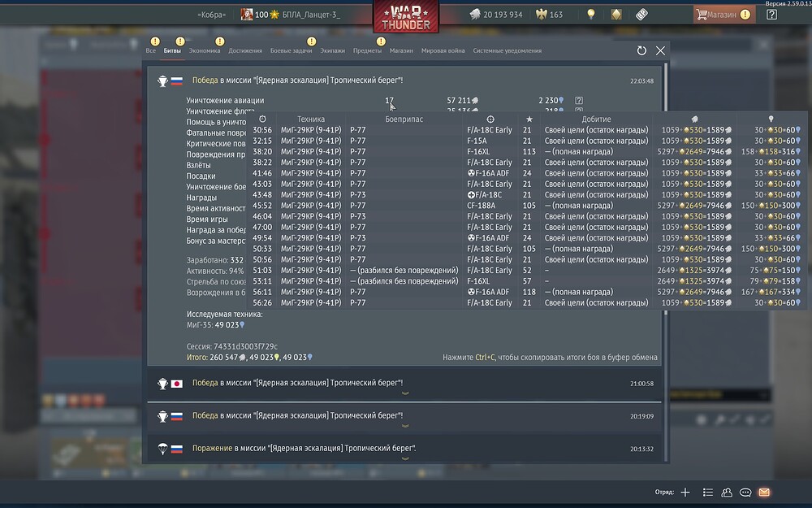
Task: Open the contacts friends icon
Action: click(x=727, y=493)
